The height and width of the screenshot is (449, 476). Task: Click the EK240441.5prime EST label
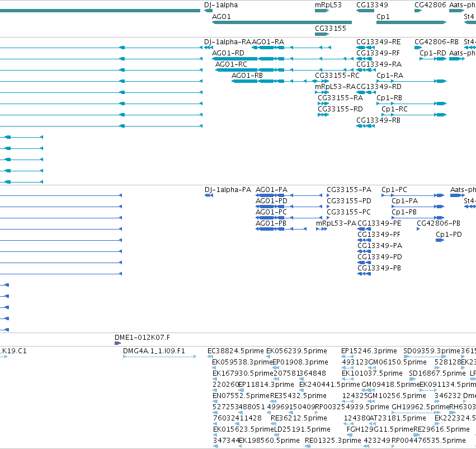329,384
